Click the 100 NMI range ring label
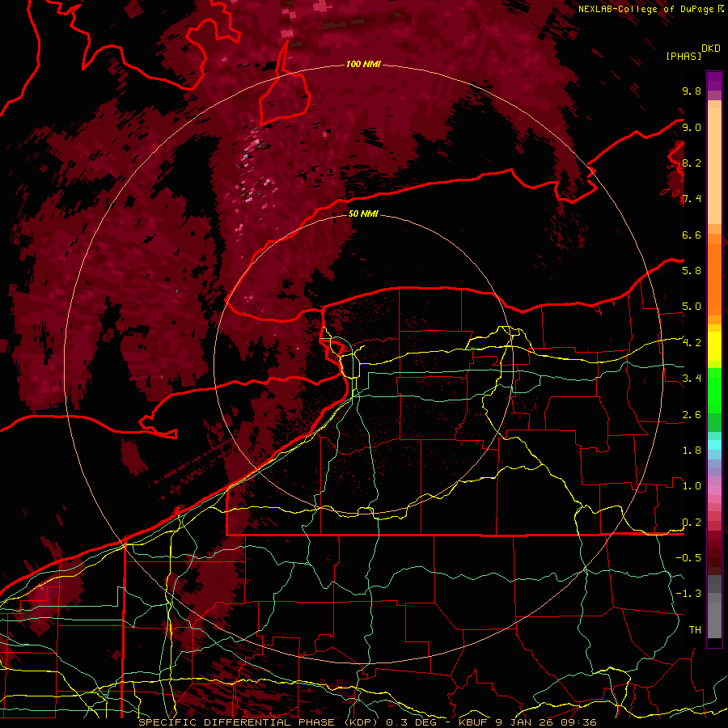 (x=363, y=64)
